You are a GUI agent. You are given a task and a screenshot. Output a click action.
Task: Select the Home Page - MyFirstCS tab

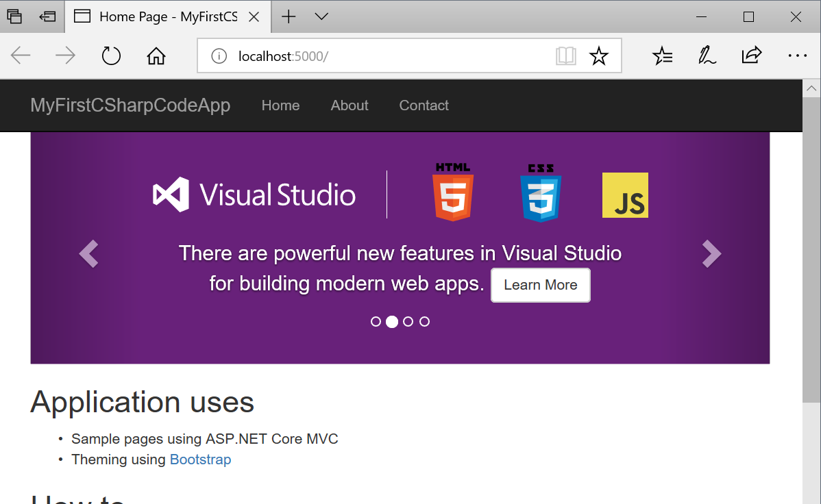(x=168, y=16)
